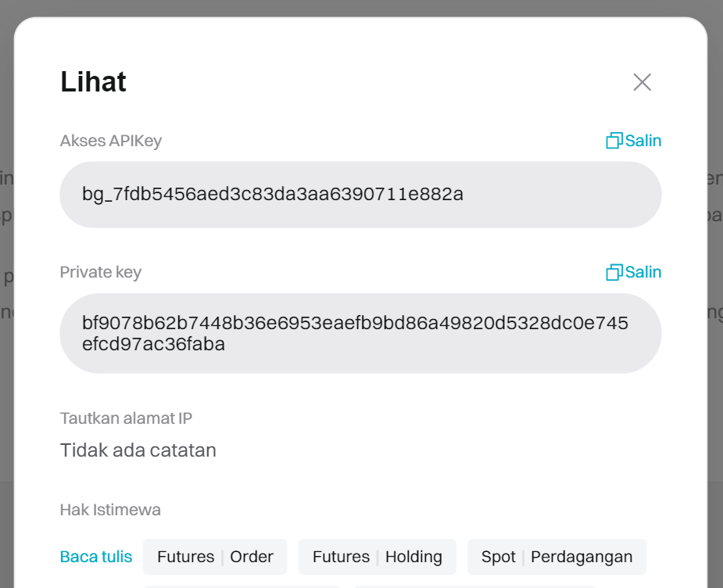
Task: Click copy icon beside Private key
Action: click(614, 272)
